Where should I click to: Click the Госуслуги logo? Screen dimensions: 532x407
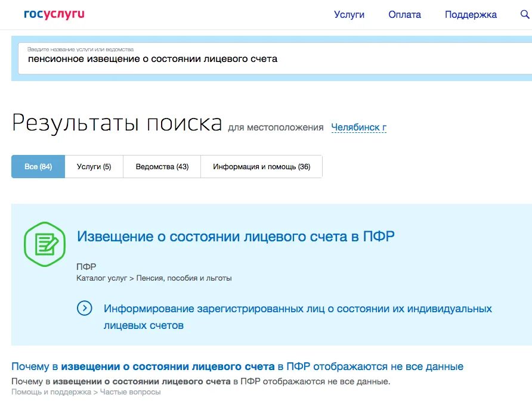[x=54, y=14]
